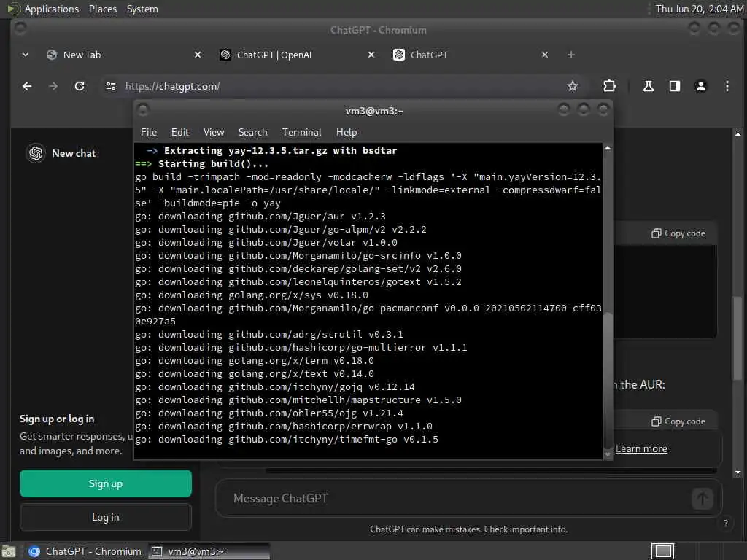Open the terminal File menu
The width and height of the screenshot is (747, 560).
tap(149, 133)
